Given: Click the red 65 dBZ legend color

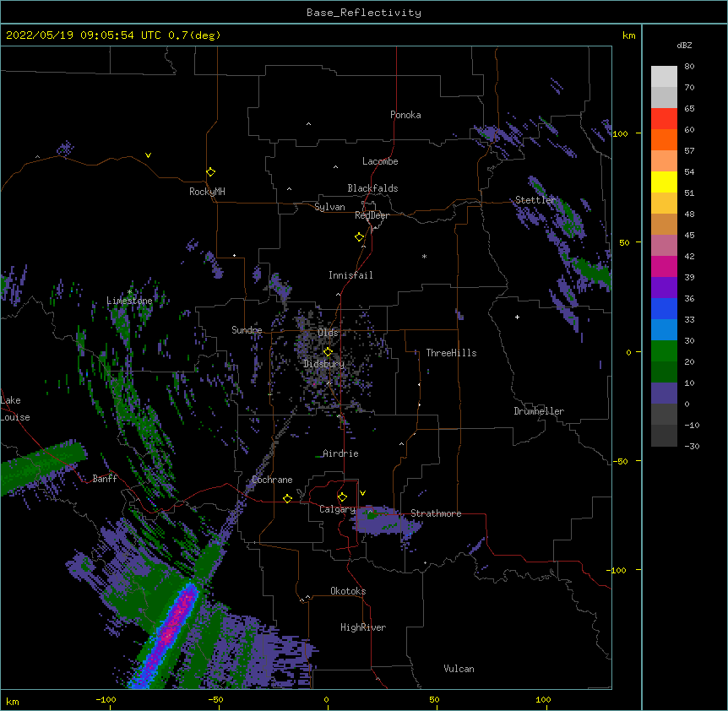Looking at the screenshot, I should point(664,119).
